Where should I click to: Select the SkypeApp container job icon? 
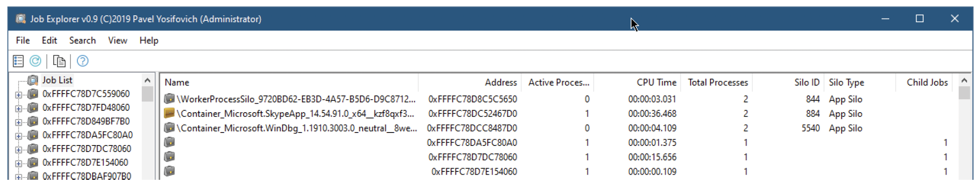click(x=170, y=113)
